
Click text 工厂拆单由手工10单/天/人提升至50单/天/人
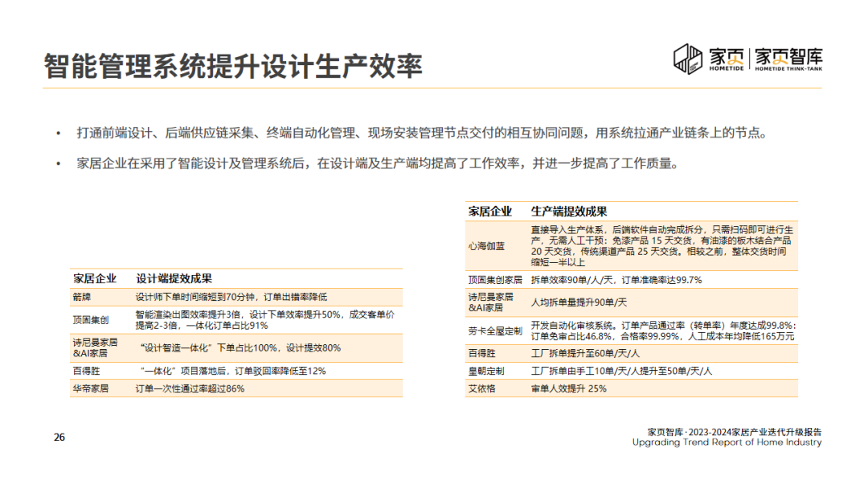click(x=621, y=371)
